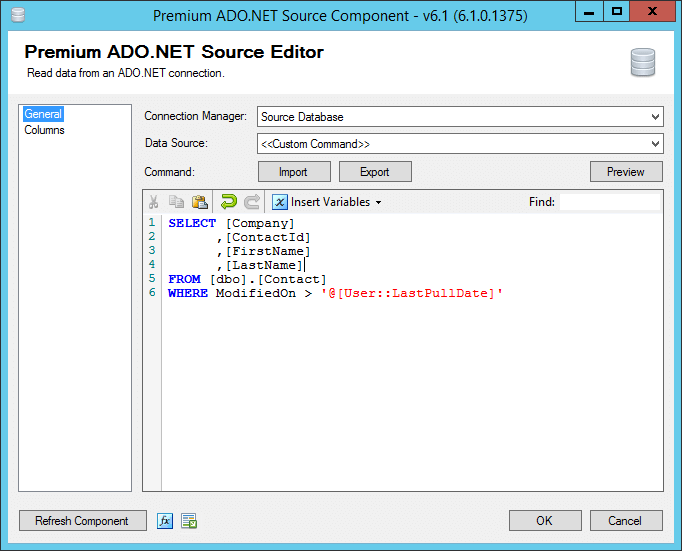Click the [LastName] column text
This screenshot has width=682, height=551.
click(x=264, y=265)
